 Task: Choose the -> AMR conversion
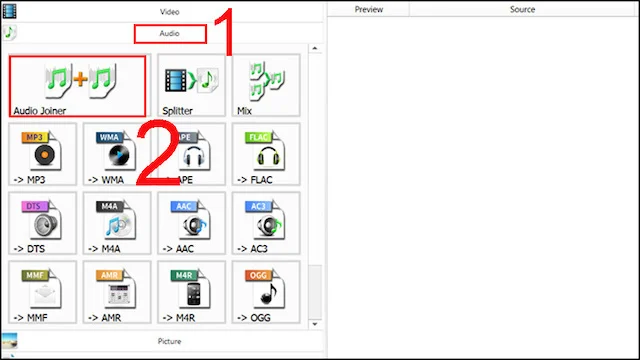tap(117, 292)
